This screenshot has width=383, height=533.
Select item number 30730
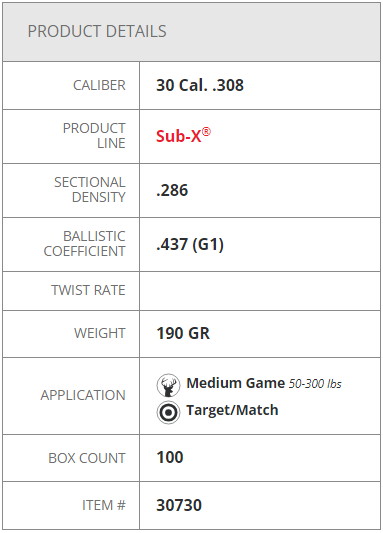[x=179, y=505]
